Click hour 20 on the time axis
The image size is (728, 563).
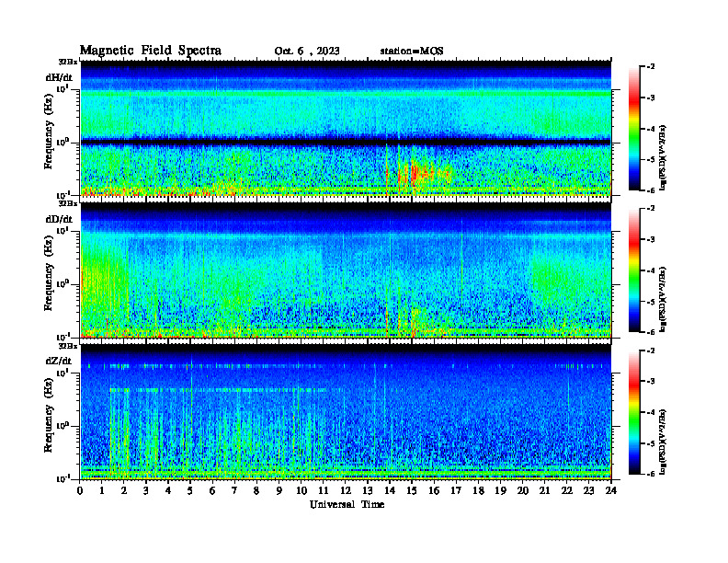tap(522, 490)
